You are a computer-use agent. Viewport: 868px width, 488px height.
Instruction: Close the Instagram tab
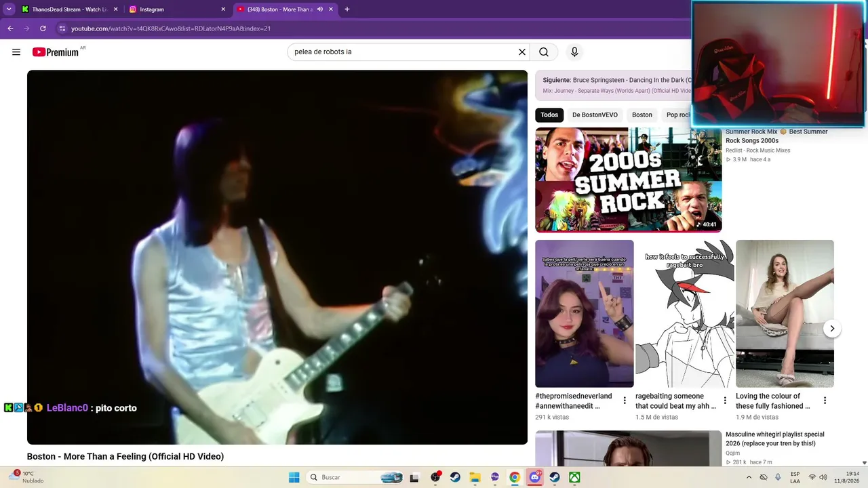(223, 9)
